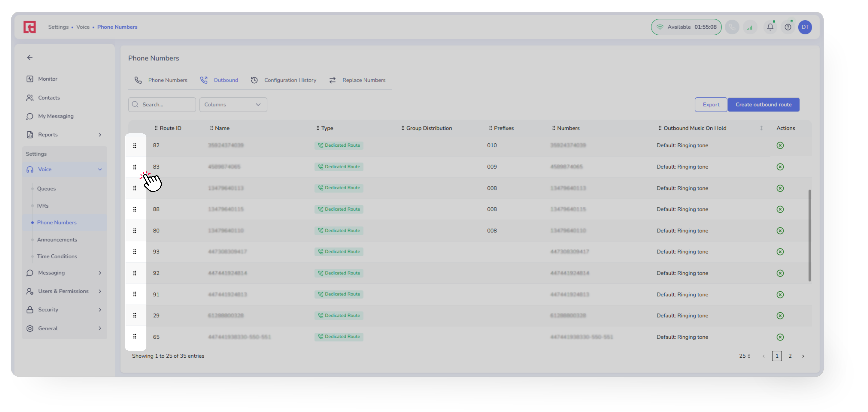Viewport: 868px width, 412px height.
Task: Click the notifications bell icon
Action: (770, 27)
